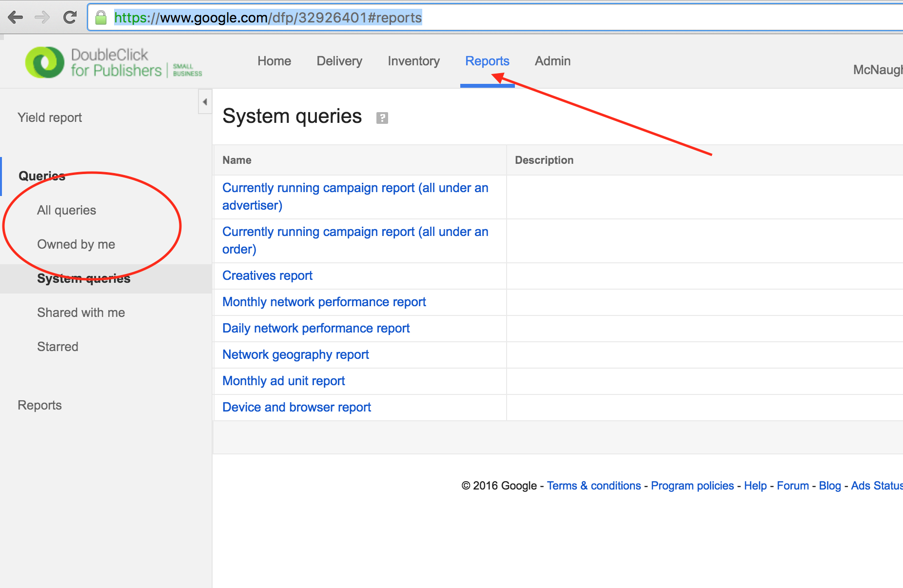Screen dimensions: 903x588
Task: Select Yield report in the sidebar
Action: [50, 118]
